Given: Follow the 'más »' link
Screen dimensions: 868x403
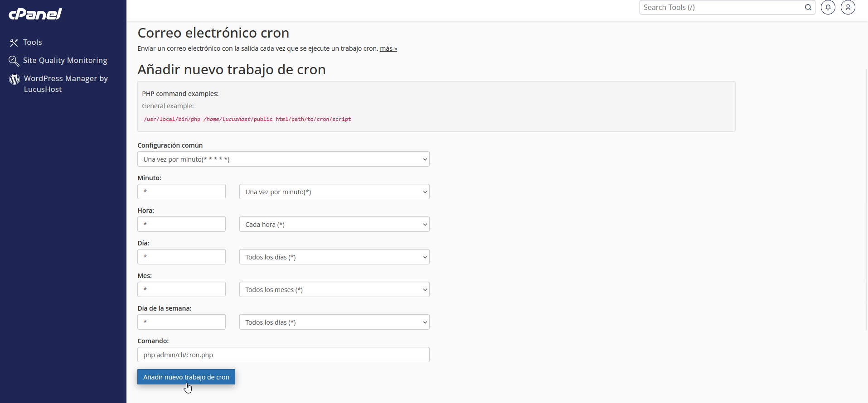Looking at the screenshot, I should (x=388, y=48).
